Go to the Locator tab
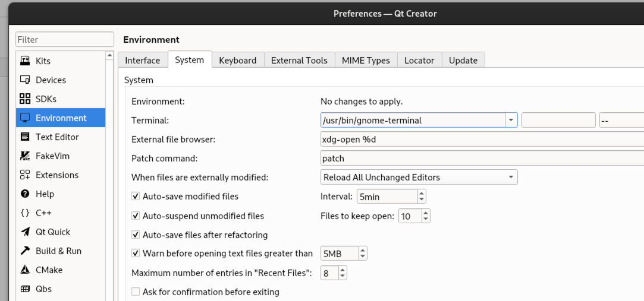The image size is (644, 301). pos(419,61)
